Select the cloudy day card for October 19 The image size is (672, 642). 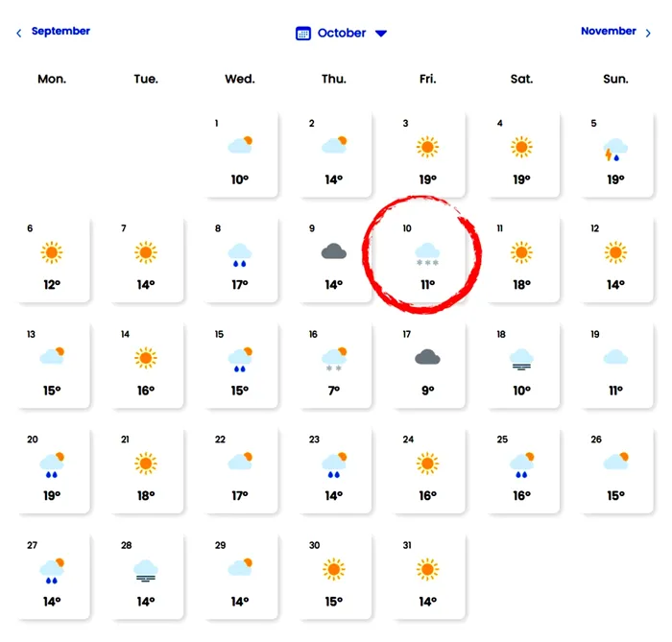pyautogui.click(x=616, y=366)
